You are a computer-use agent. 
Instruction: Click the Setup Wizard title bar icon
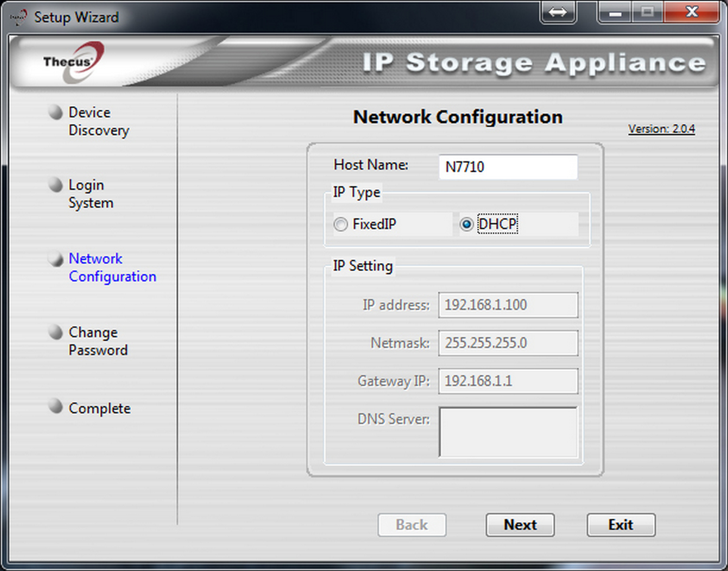tap(19, 17)
